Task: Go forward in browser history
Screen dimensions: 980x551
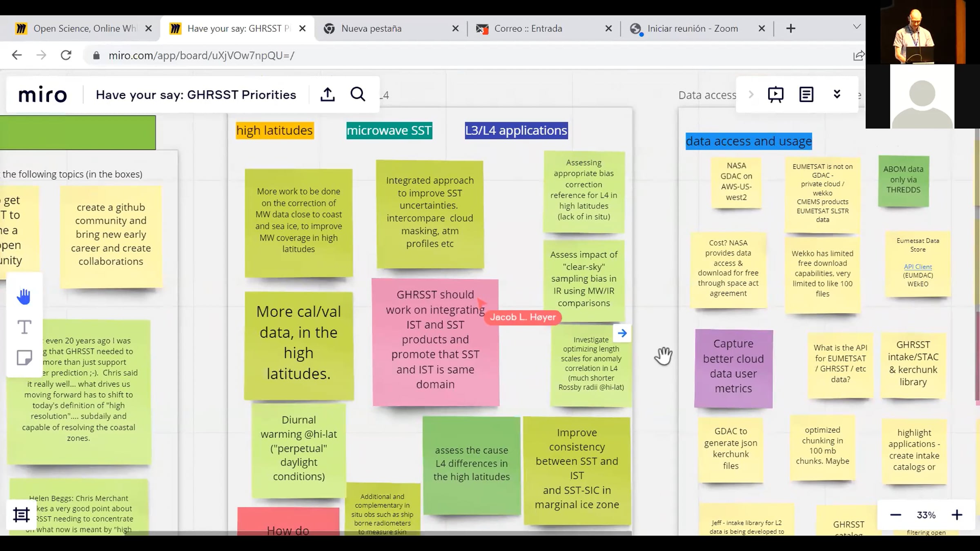Action: (41, 55)
